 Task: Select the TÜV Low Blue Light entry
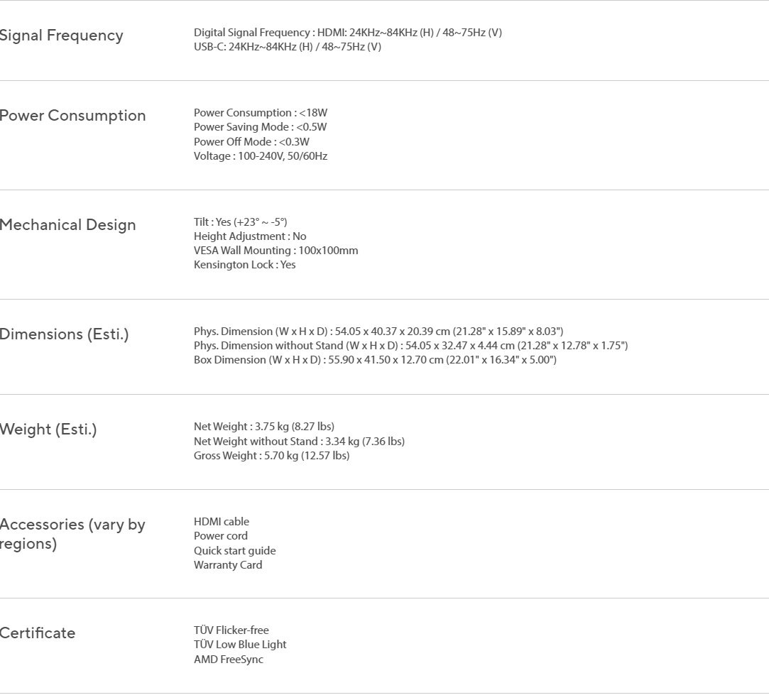click(x=240, y=645)
